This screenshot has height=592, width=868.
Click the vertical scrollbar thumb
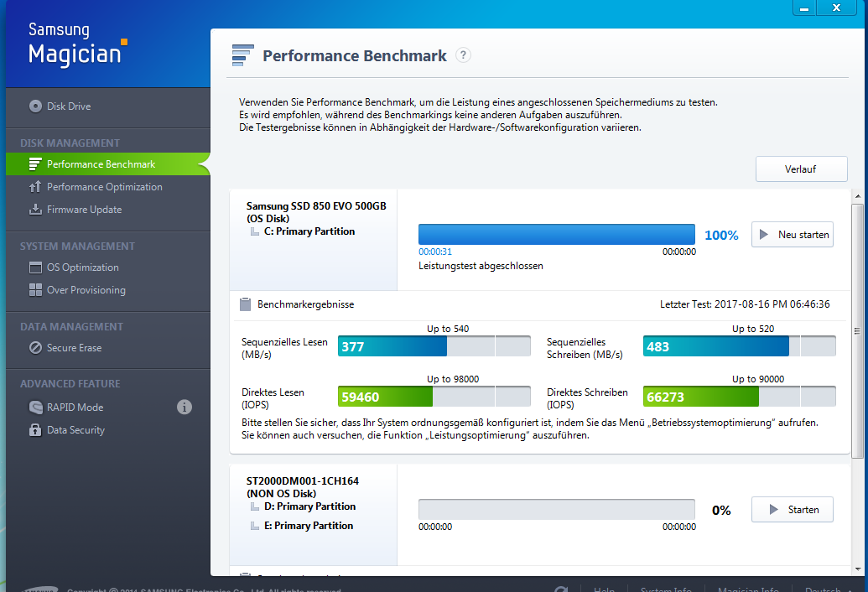coord(857,331)
